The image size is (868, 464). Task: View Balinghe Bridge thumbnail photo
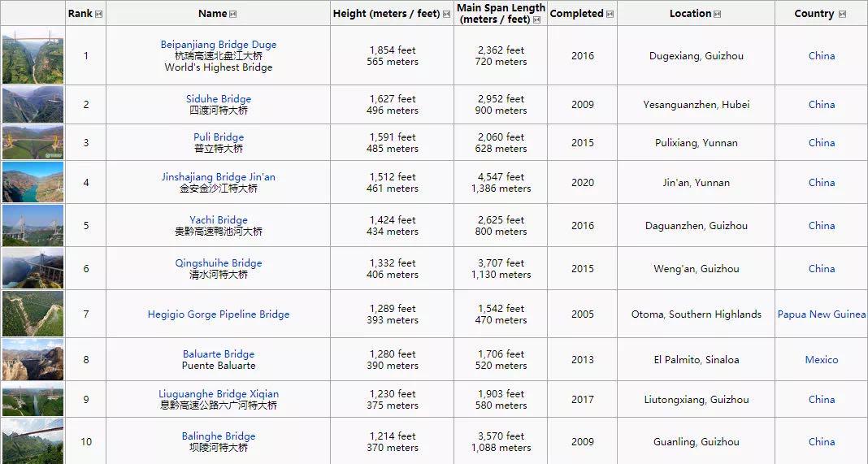click(33, 441)
